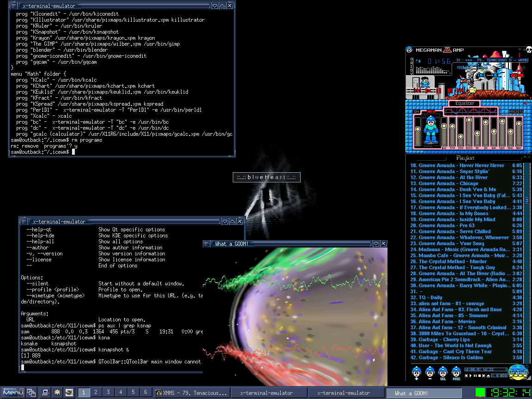This screenshot has height=399, width=532.
Task: Switch to workspace 3
Action: click(x=108, y=392)
